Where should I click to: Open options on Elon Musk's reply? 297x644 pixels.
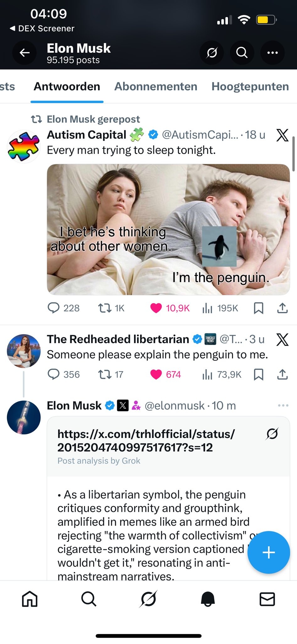283,406
